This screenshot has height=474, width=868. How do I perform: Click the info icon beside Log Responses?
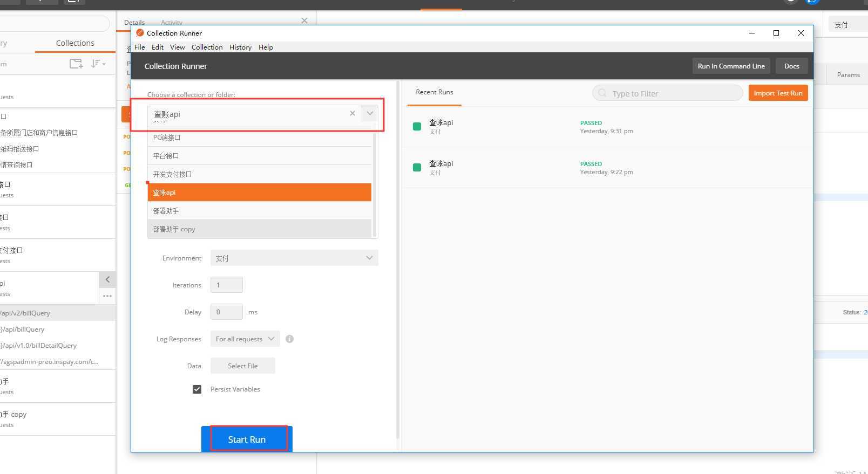pos(289,339)
